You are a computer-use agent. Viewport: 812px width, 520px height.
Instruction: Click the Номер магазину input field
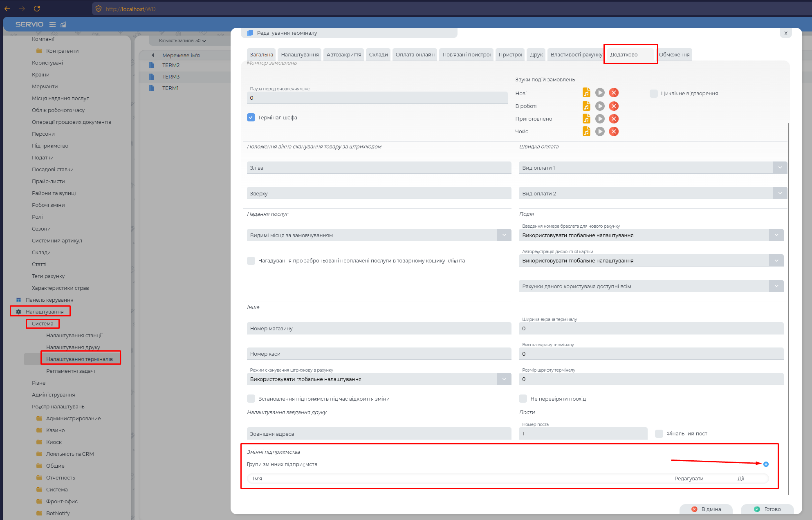click(x=379, y=329)
